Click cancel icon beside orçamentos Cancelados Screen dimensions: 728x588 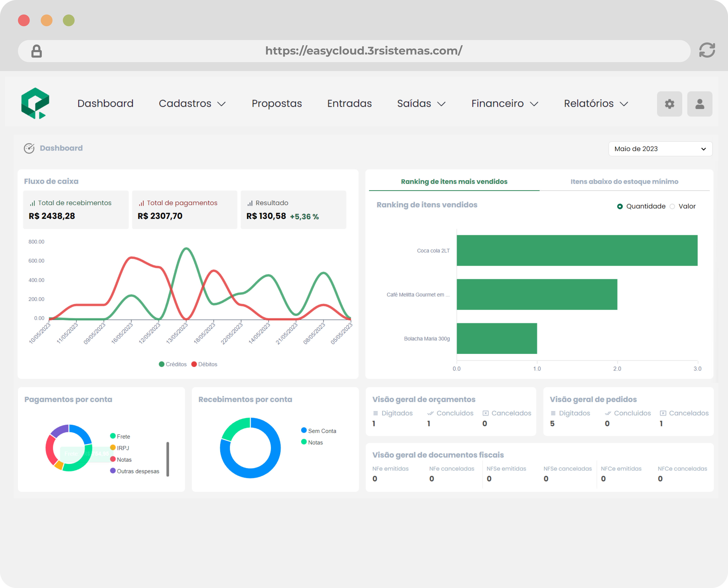tap(486, 413)
